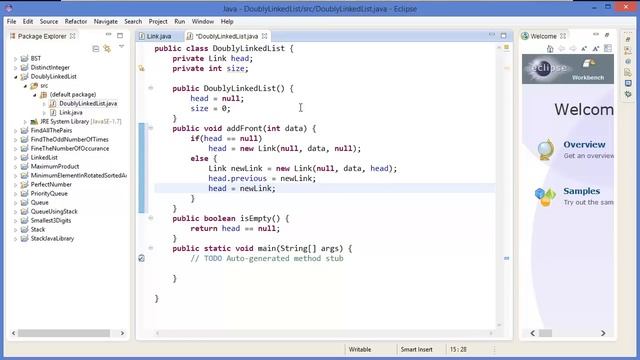Close the DoublyLinkedList.java editor tab
The height and width of the screenshot is (360, 640).
click(x=264, y=36)
